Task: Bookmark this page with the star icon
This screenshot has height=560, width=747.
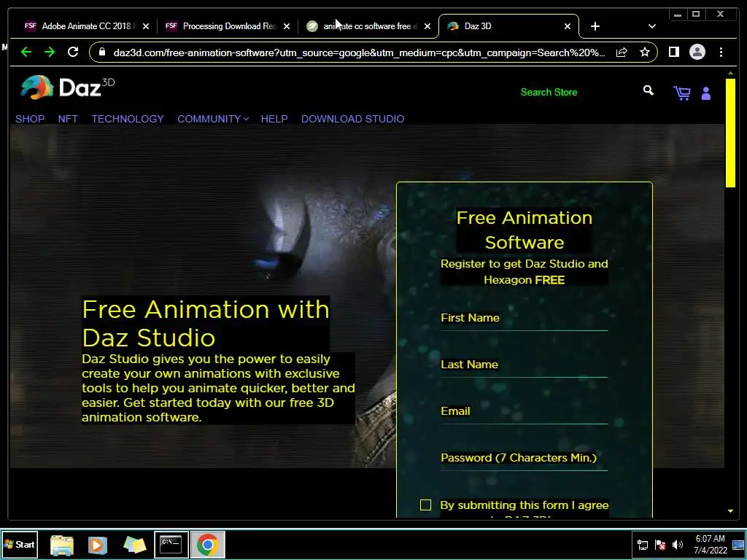Action: (x=645, y=52)
